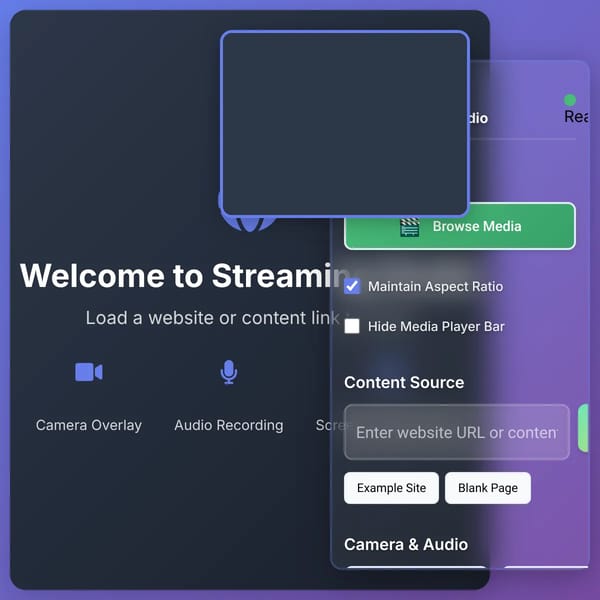Screen dimensions: 600x600
Task: Click the Maintain Aspect Ratio label text
Action: [435, 287]
